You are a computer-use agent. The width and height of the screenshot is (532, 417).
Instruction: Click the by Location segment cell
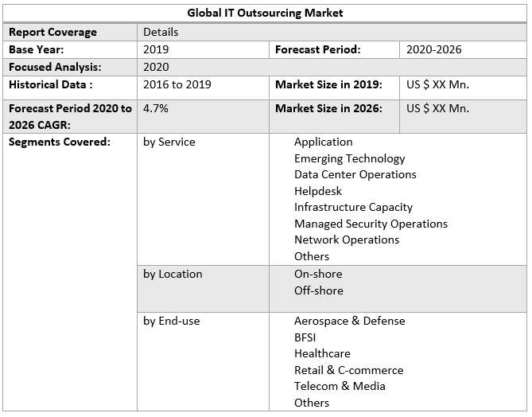(x=173, y=274)
